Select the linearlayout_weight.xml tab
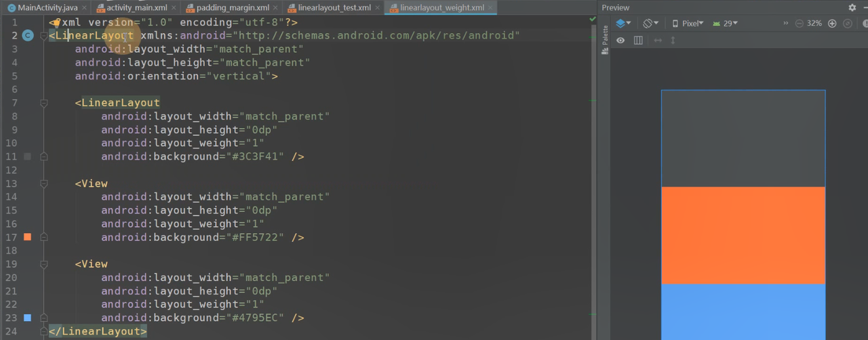 click(441, 7)
